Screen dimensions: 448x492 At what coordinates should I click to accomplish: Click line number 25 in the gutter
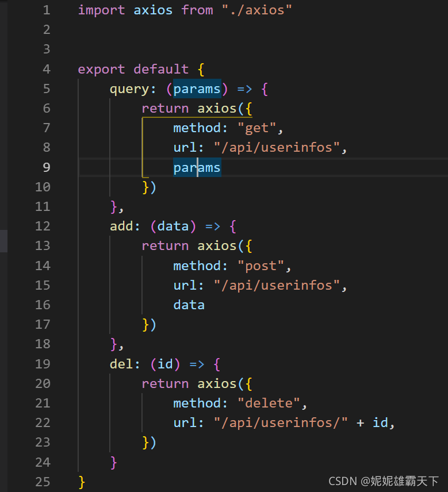click(43, 482)
